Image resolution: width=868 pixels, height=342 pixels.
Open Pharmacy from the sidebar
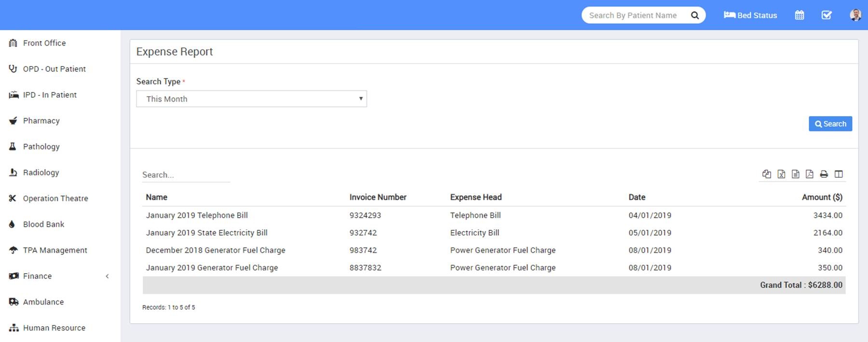[41, 121]
